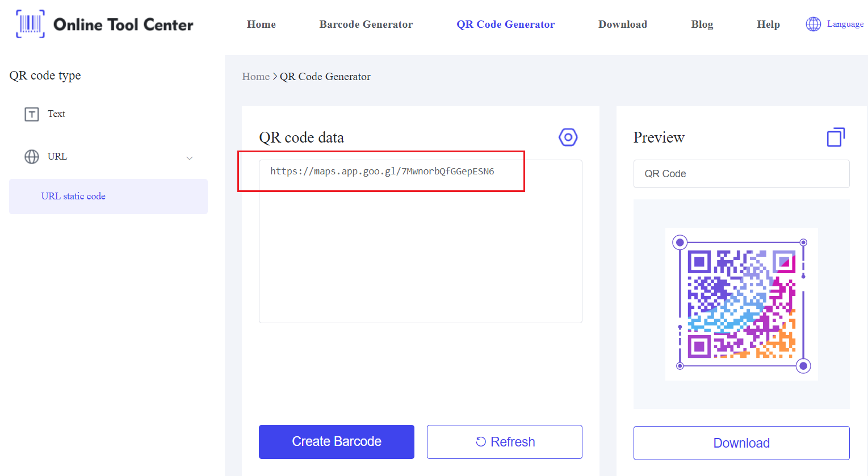868x476 pixels.
Task: Open the Download menu in navbar
Action: (x=623, y=24)
